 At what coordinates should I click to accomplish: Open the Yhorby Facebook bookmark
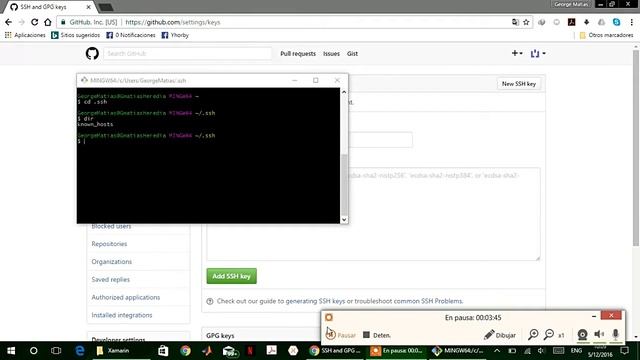click(x=175, y=35)
